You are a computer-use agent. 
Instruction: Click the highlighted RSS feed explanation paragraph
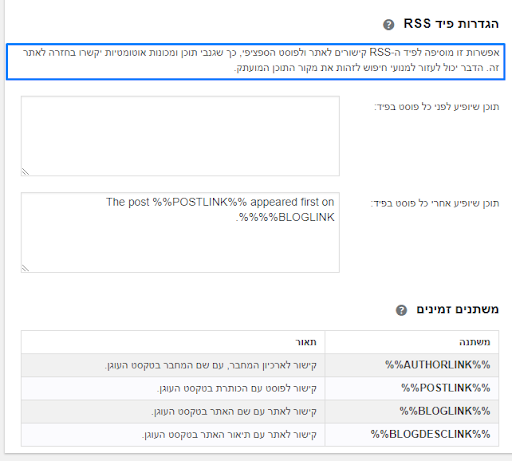[256, 61]
